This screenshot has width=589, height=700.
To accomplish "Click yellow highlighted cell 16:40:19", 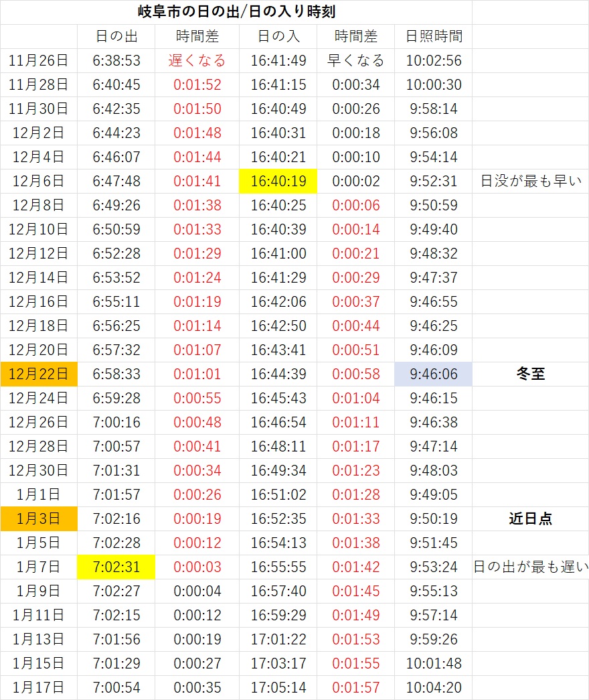I will (x=278, y=181).
